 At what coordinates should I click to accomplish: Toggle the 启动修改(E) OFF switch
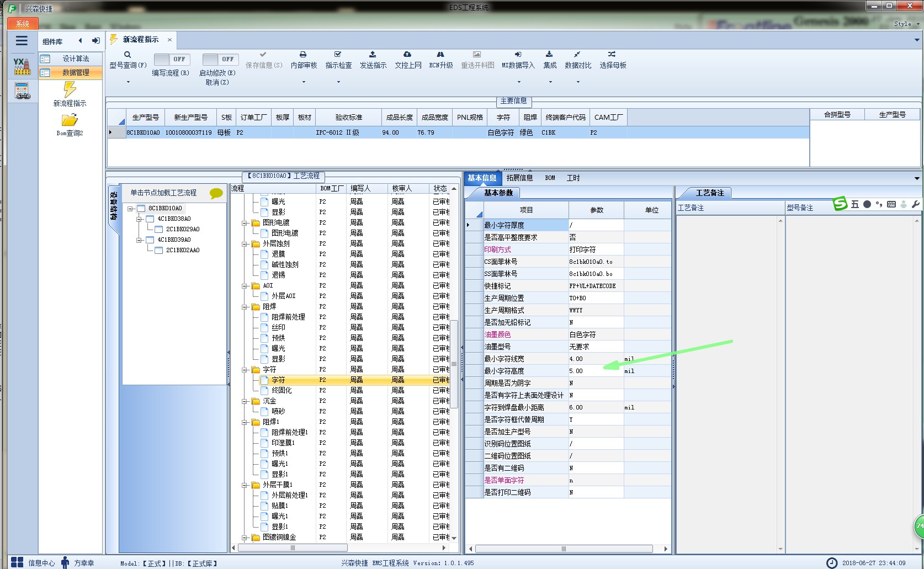(220, 59)
